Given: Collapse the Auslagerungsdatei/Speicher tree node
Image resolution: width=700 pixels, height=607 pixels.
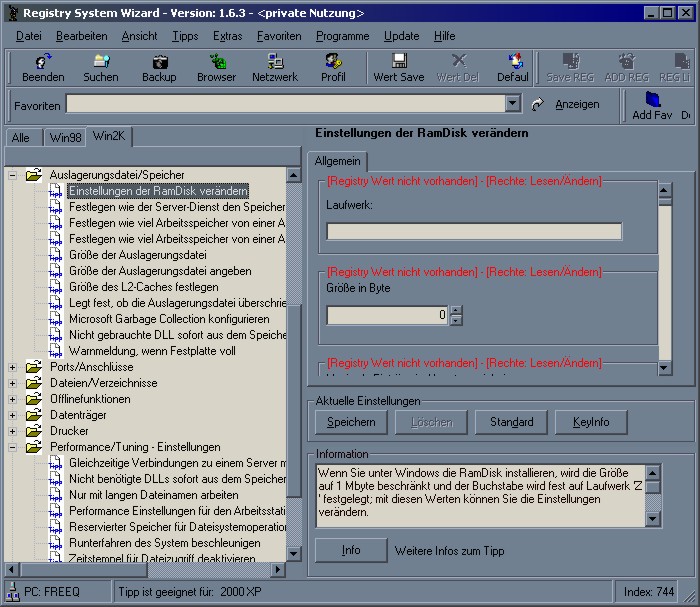Looking at the screenshot, I should (x=12, y=175).
